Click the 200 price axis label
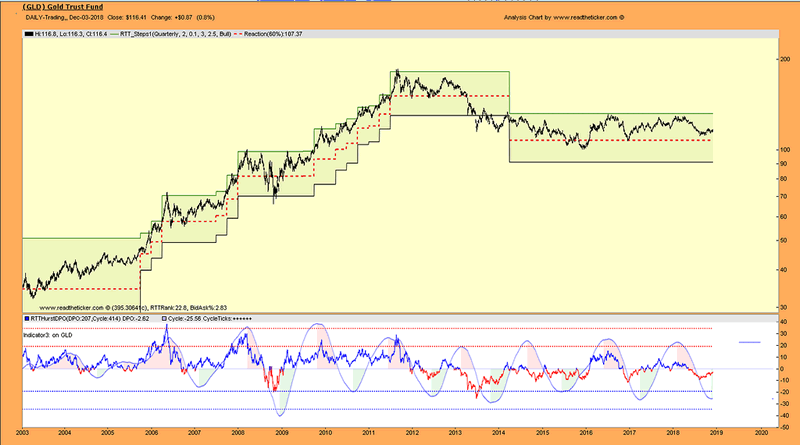The image size is (800, 445). [783, 60]
